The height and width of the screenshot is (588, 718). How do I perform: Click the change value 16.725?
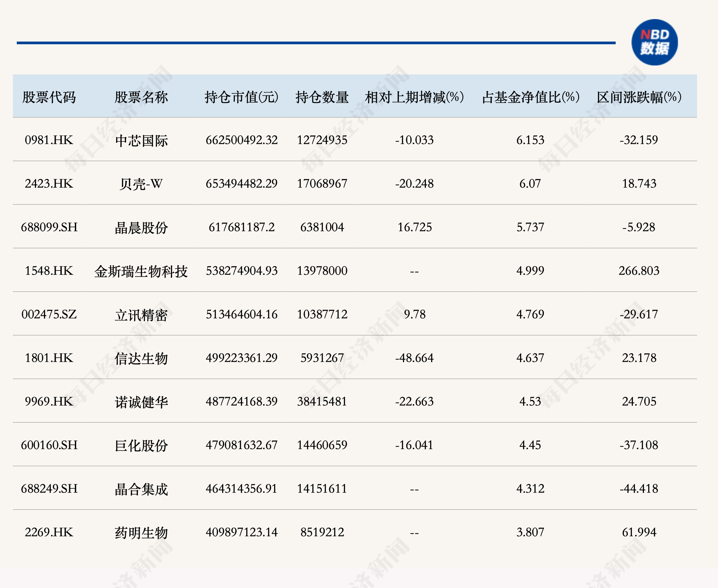coord(414,227)
